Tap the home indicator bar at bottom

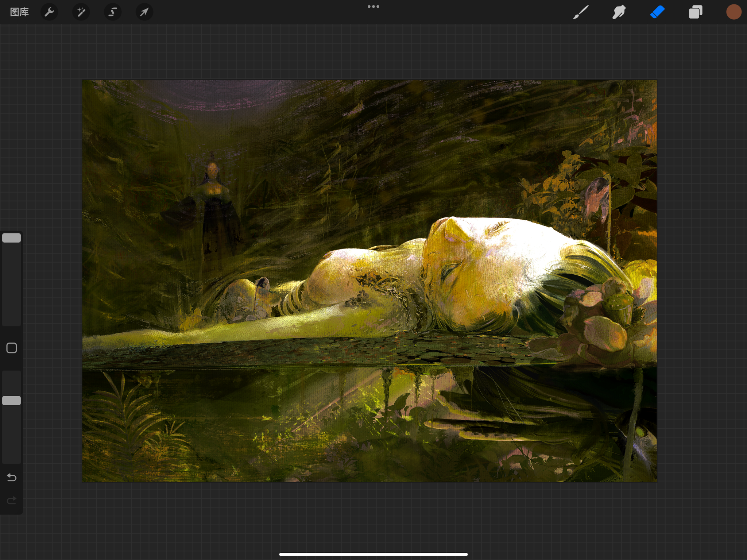(x=373, y=554)
